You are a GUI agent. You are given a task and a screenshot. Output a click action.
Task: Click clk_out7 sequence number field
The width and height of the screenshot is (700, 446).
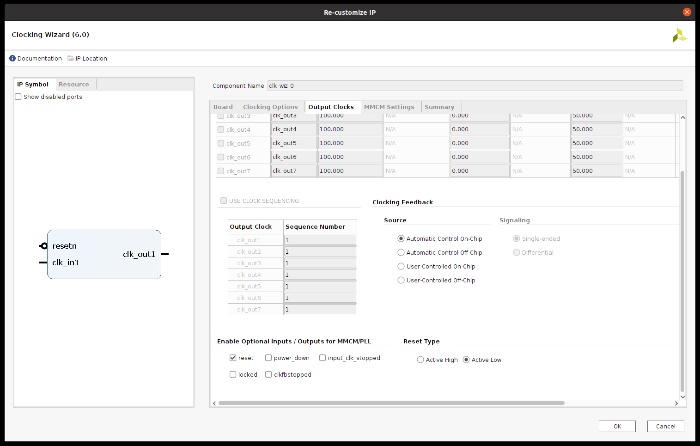click(x=320, y=309)
